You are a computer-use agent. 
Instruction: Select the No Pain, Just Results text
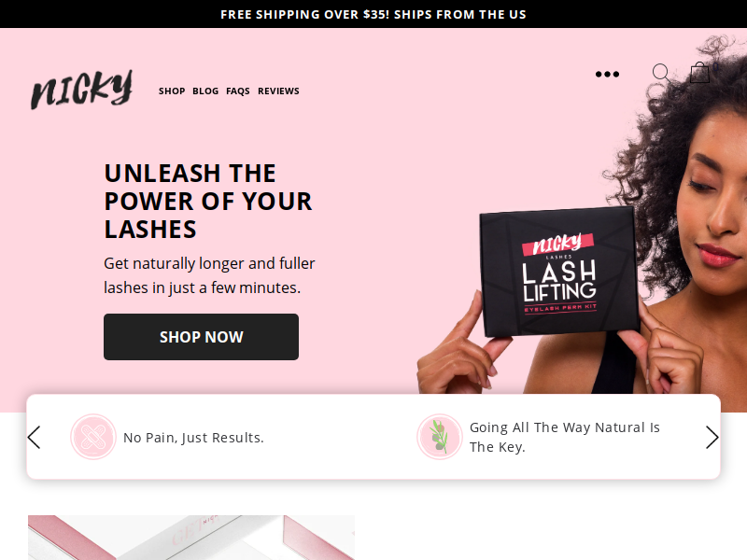[x=193, y=438]
